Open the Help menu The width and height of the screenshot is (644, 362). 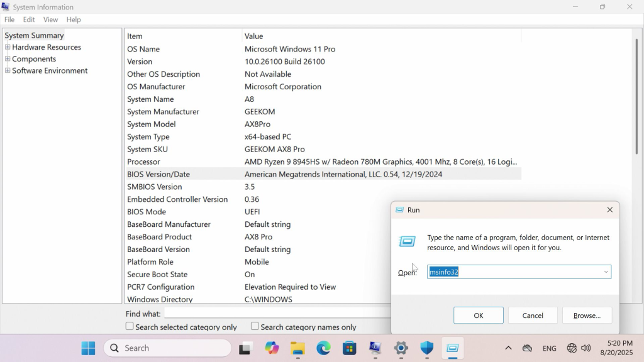pyautogui.click(x=74, y=19)
